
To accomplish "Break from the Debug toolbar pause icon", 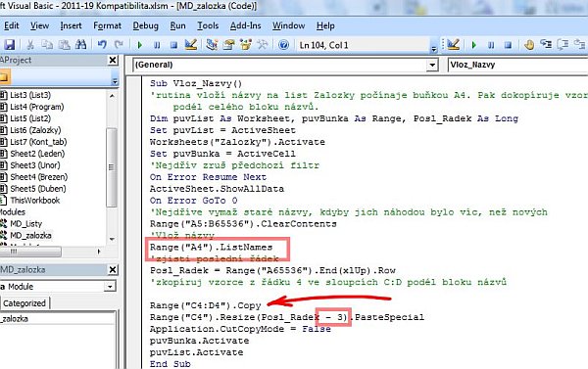I will point(491,45).
